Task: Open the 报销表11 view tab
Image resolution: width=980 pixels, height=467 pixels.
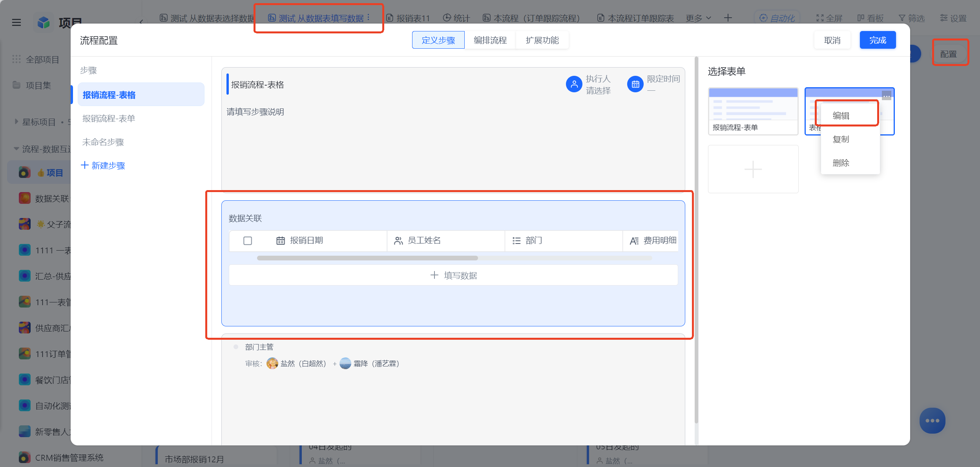Action: pos(408,18)
